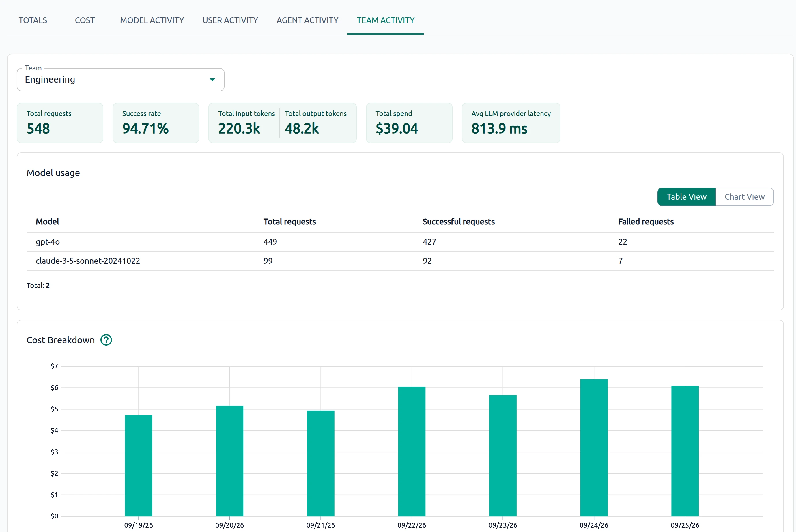Click the Successful requests column header

[x=459, y=222]
